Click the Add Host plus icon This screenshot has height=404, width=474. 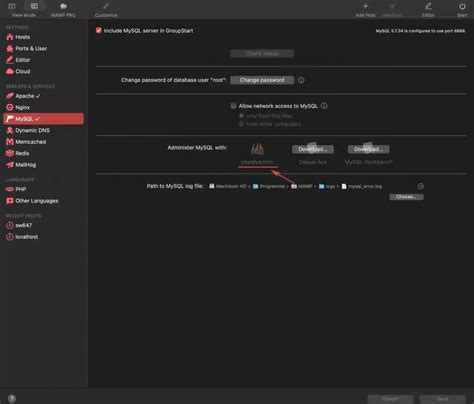[x=365, y=6]
